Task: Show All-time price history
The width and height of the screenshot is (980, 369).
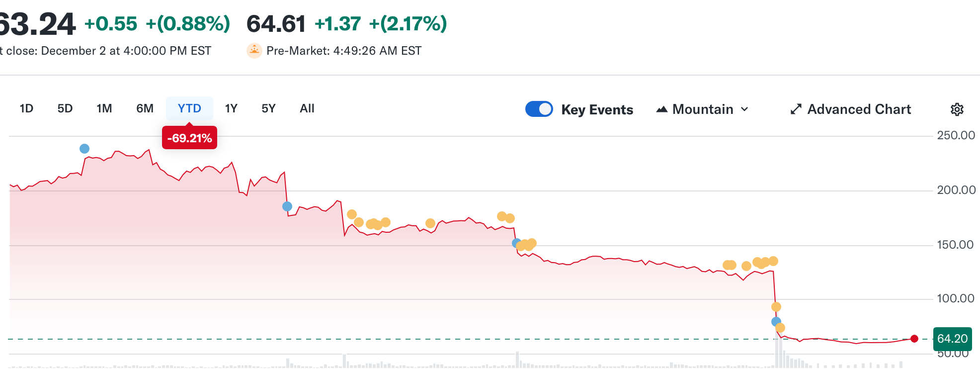Action: [307, 108]
